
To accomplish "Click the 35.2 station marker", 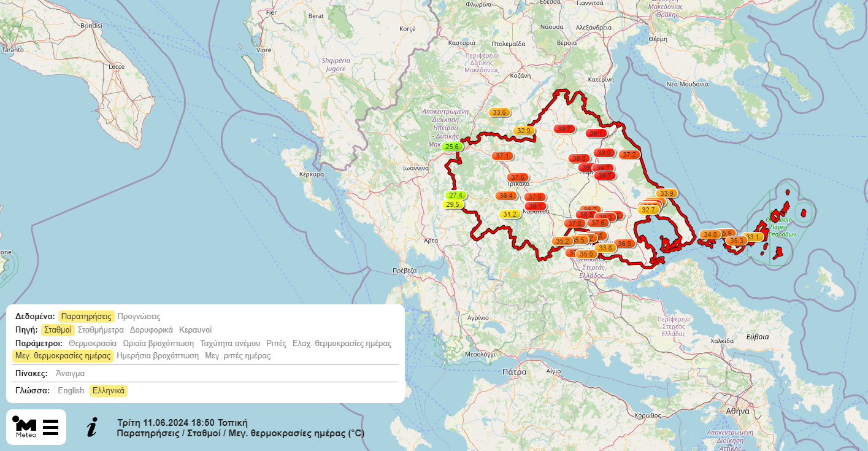I will (563, 242).
